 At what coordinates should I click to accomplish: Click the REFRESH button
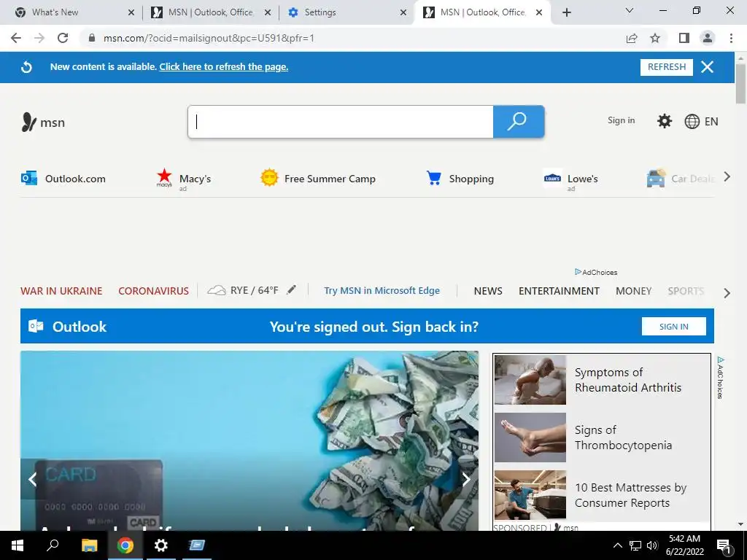[667, 67]
